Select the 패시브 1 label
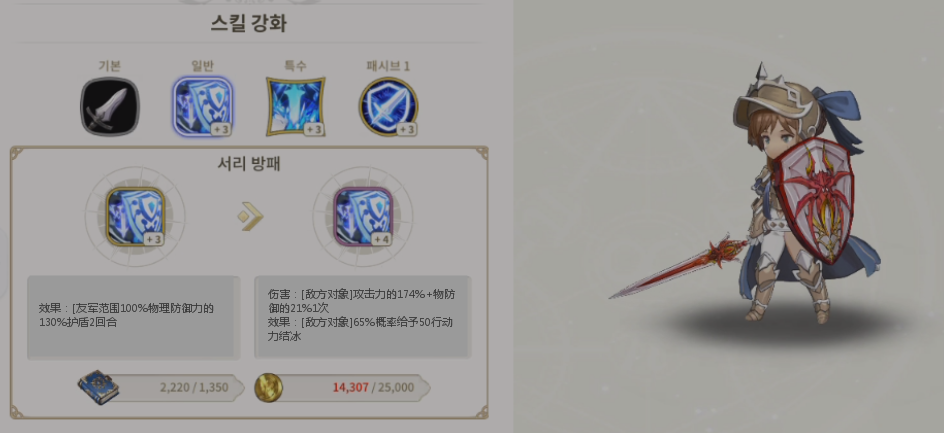The image size is (944, 433). [388, 66]
